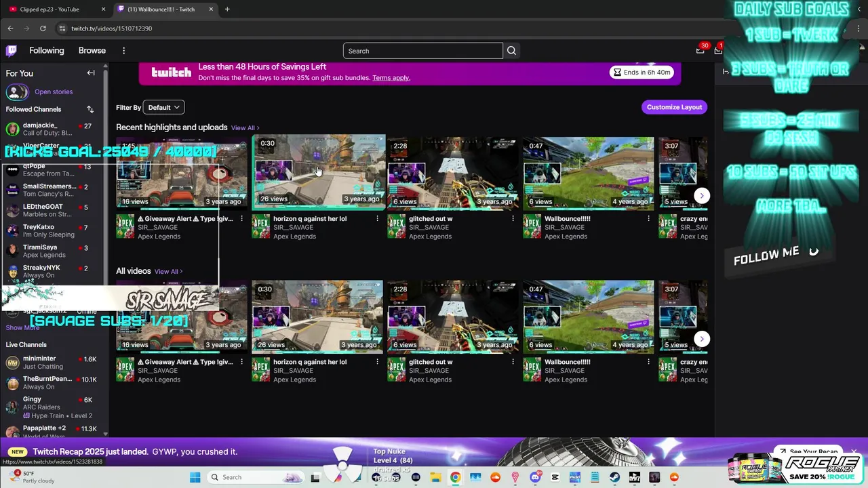Open Discord from the taskbar

[x=535, y=477]
